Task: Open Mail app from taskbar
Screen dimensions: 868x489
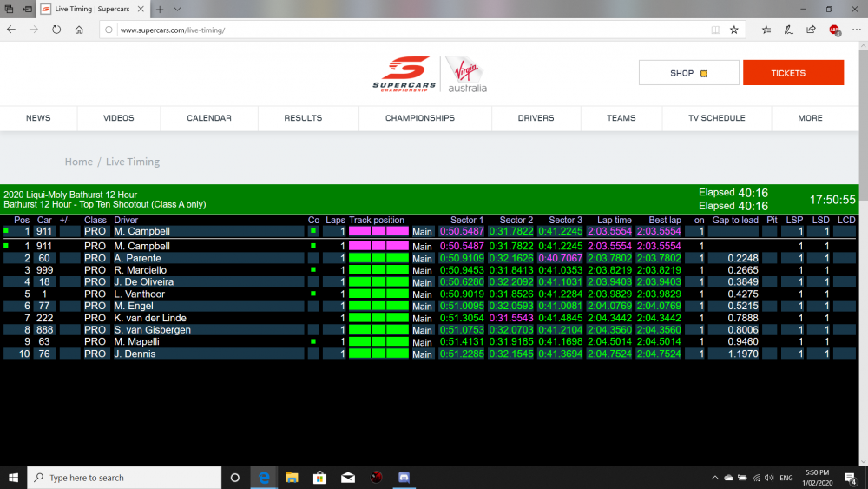Action: pos(348,478)
